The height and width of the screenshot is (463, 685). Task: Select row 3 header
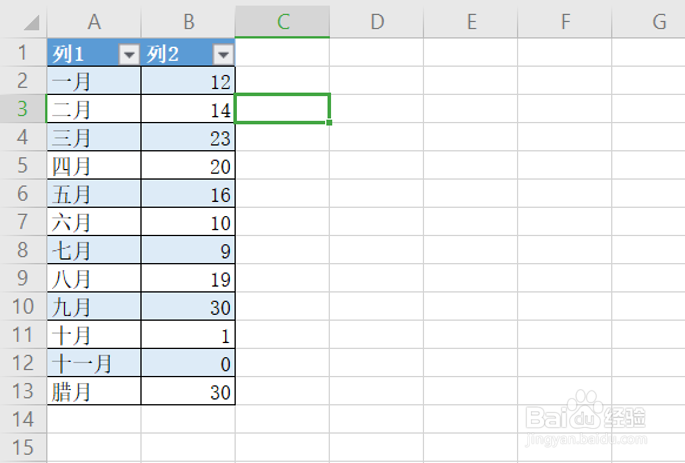pyautogui.click(x=23, y=109)
